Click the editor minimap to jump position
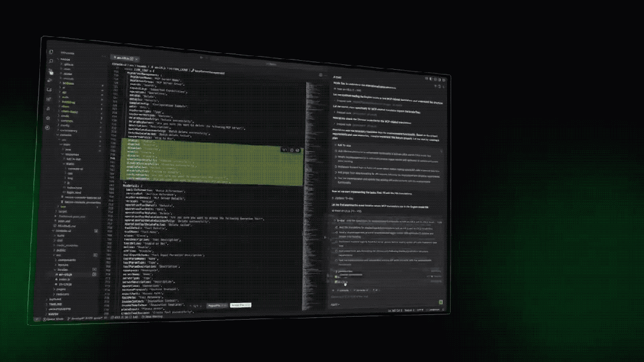This screenshot has height=362, width=644. (313, 179)
